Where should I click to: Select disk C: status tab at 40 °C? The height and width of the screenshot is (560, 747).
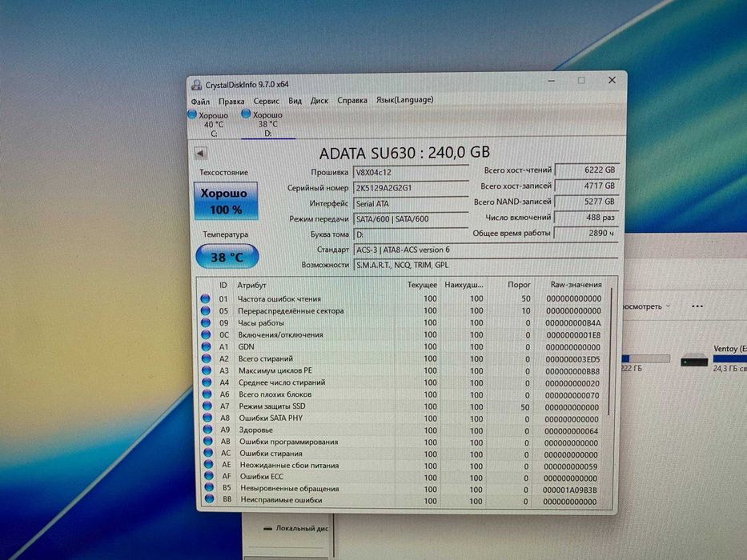click(x=213, y=124)
